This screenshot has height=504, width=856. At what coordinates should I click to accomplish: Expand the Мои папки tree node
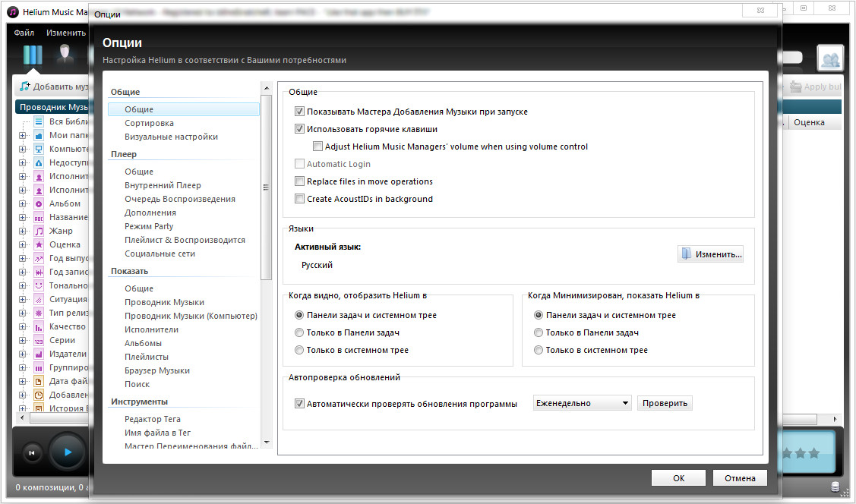[23, 135]
